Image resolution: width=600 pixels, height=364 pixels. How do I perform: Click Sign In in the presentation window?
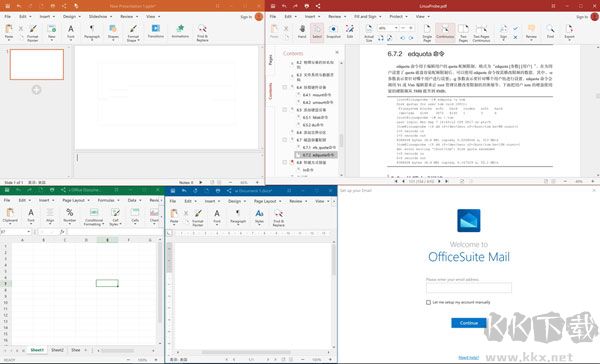246,17
